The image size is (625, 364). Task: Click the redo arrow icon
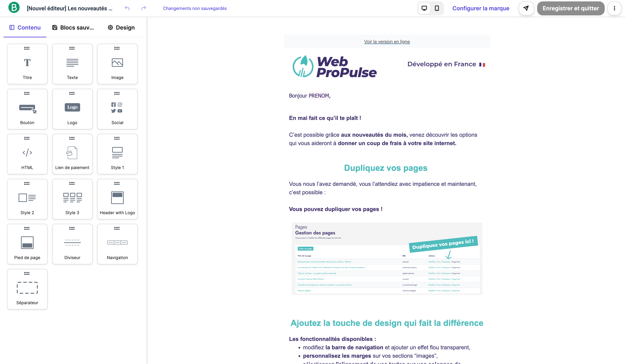pyautogui.click(x=144, y=8)
